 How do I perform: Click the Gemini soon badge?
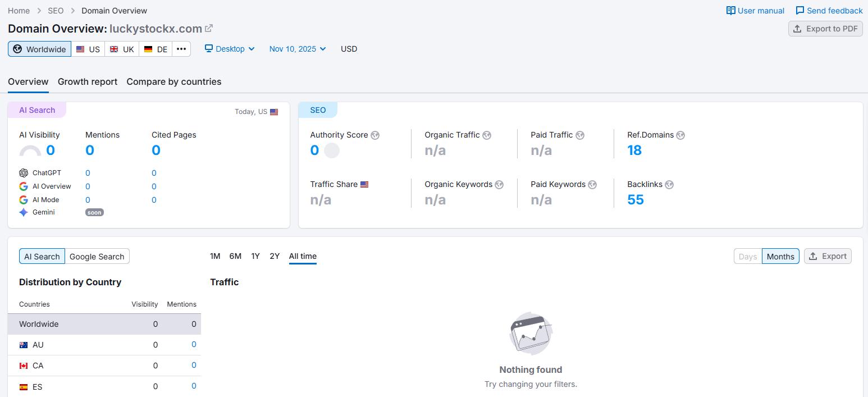coord(94,212)
